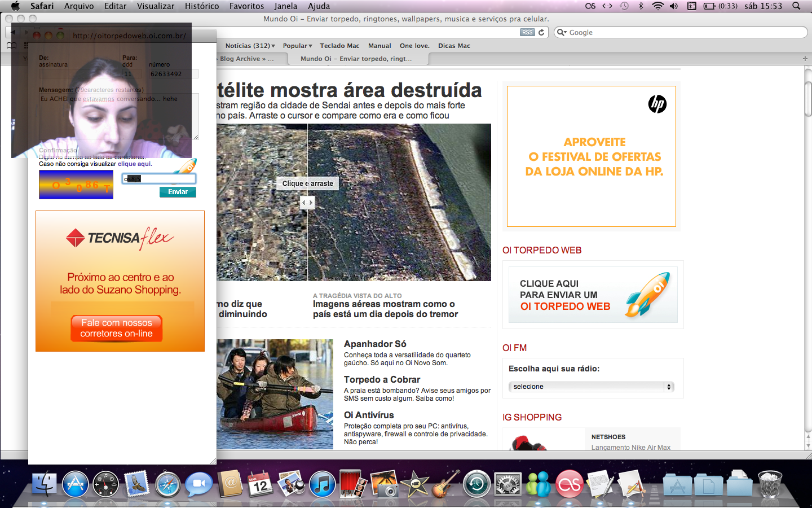The width and height of the screenshot is (812, 508).
Task: Click the HP festival de ofertas ad
Action: point(592,156)
